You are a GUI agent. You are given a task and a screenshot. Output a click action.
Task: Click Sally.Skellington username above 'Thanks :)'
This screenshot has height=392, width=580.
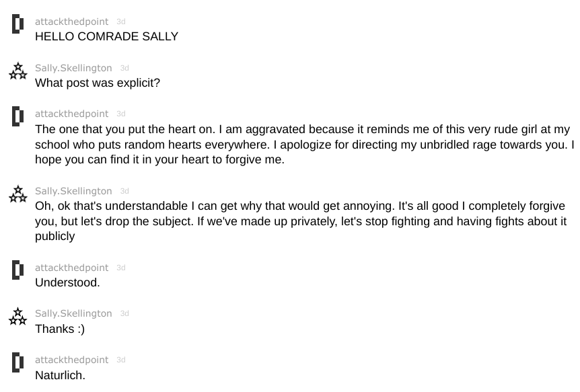73,313
